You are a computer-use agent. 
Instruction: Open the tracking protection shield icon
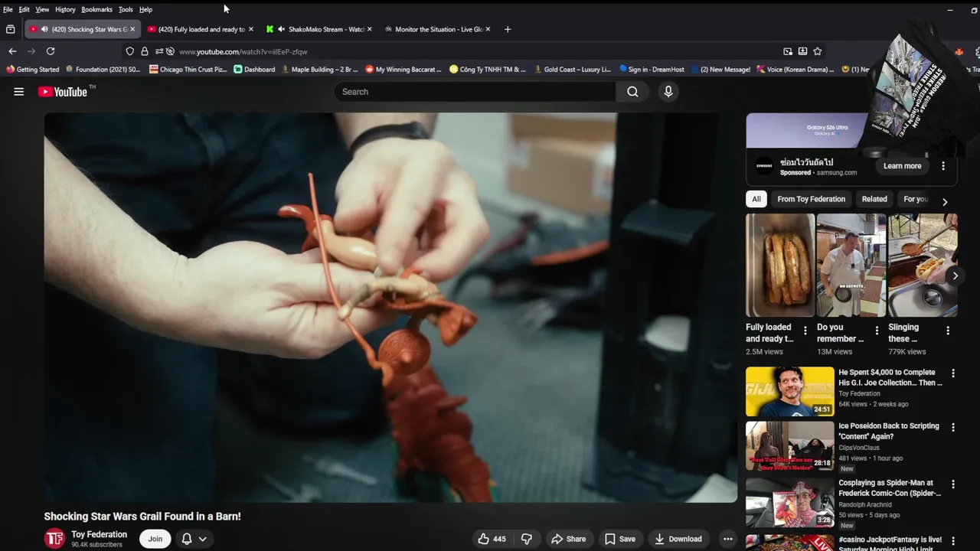click(130, 51)
